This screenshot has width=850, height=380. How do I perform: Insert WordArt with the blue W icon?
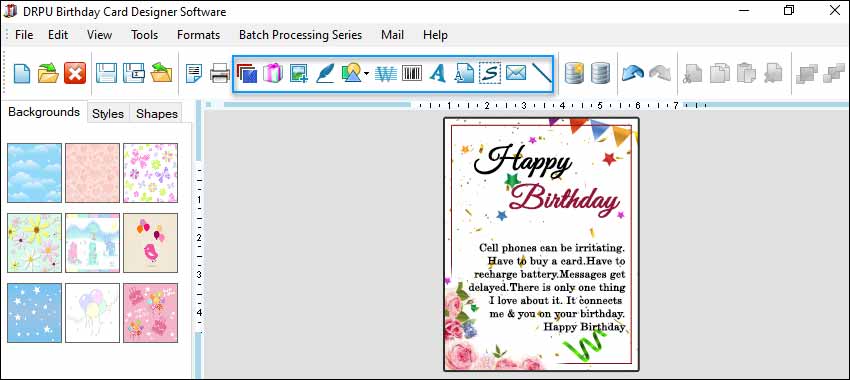pos(386,73)
